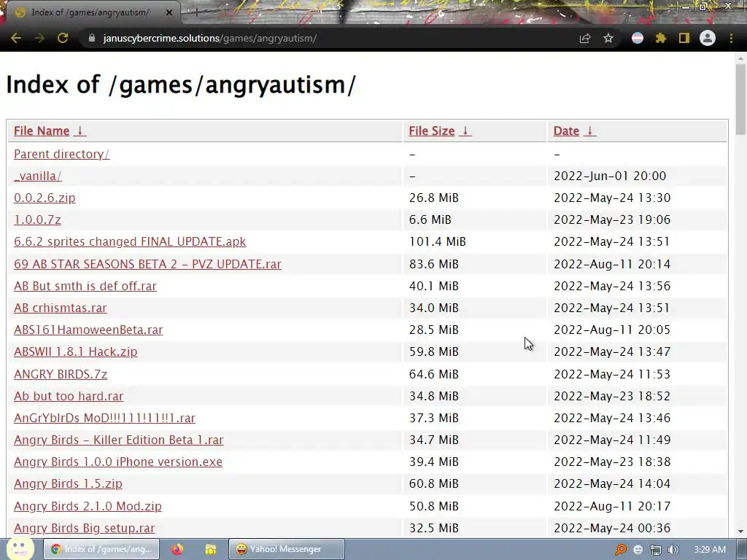Click the URL address bar
Image resolution: width=747 pixels, height=560 pixels.
coord(329,38)
